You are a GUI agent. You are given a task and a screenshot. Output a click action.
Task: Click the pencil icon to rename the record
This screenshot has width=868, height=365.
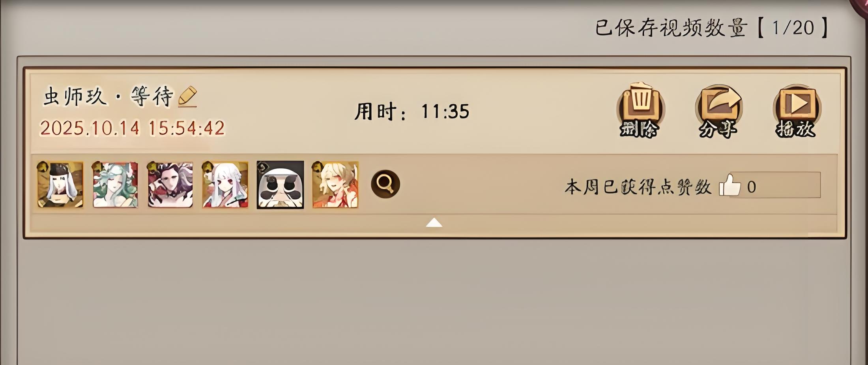point(187,96)
